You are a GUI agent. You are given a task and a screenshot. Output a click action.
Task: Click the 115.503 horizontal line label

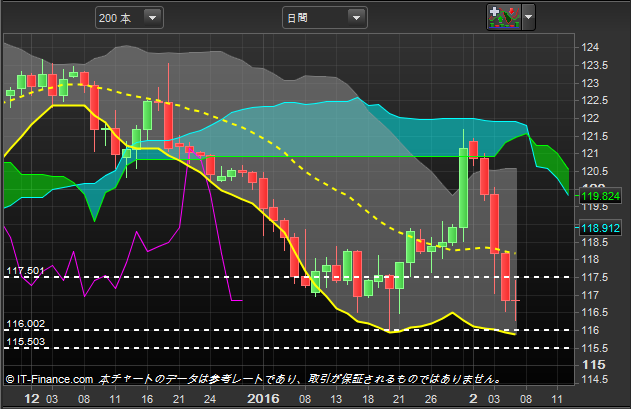tap(25, 342)
